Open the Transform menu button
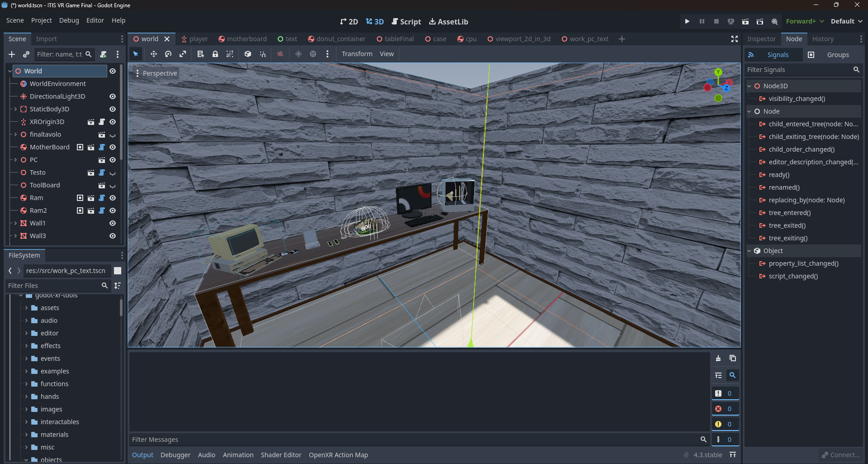The width and height of the screenshot is (868, 464). coord(357,54)
